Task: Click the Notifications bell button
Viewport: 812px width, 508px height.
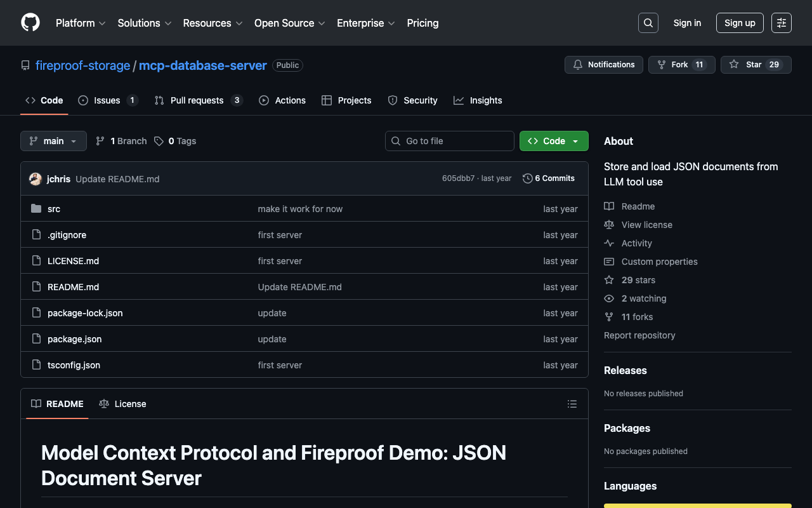Action: (x=603, y=65)
